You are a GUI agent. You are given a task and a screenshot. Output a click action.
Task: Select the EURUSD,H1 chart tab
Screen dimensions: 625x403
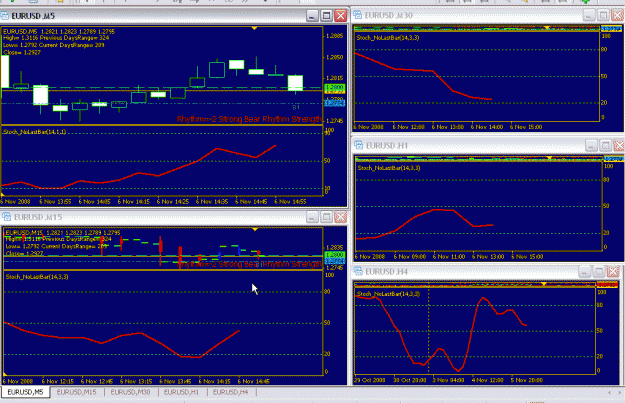(x=181, y=392)
